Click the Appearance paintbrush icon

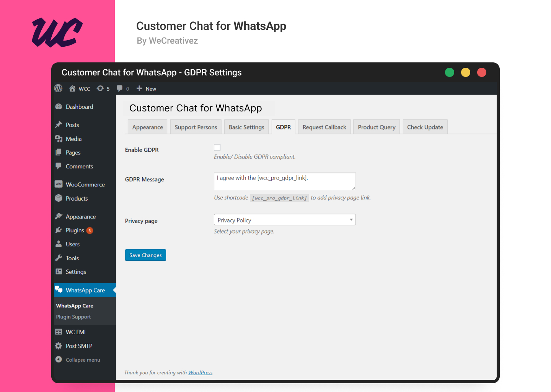pyautogui.click(x=59, y=216)
